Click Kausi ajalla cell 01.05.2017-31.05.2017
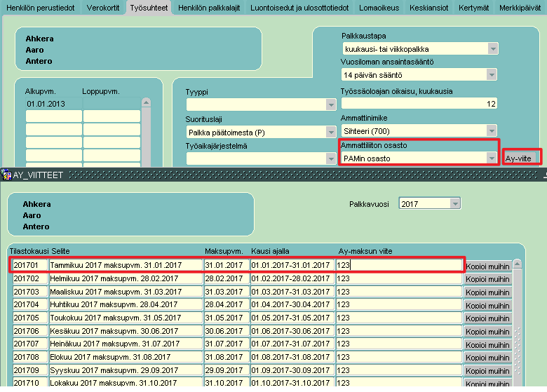 tap(292, 318)
